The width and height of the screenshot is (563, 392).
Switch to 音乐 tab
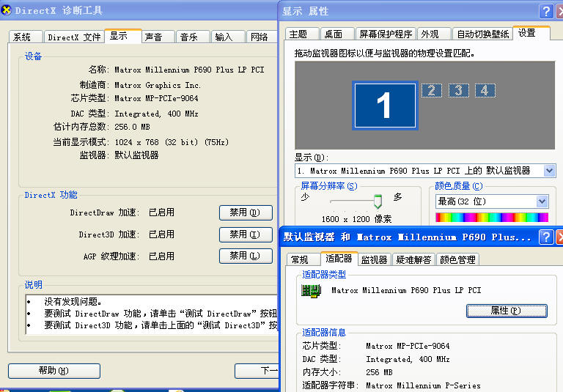pyautogui.click(x=193, y=37)
